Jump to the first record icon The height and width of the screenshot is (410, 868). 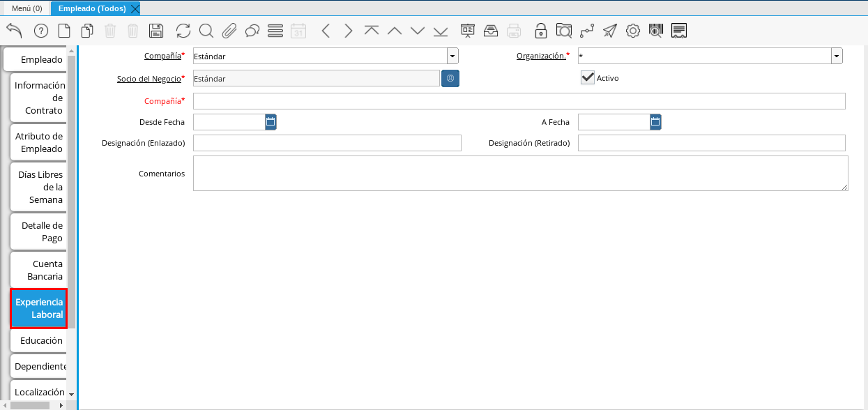(x=372, y=31)
